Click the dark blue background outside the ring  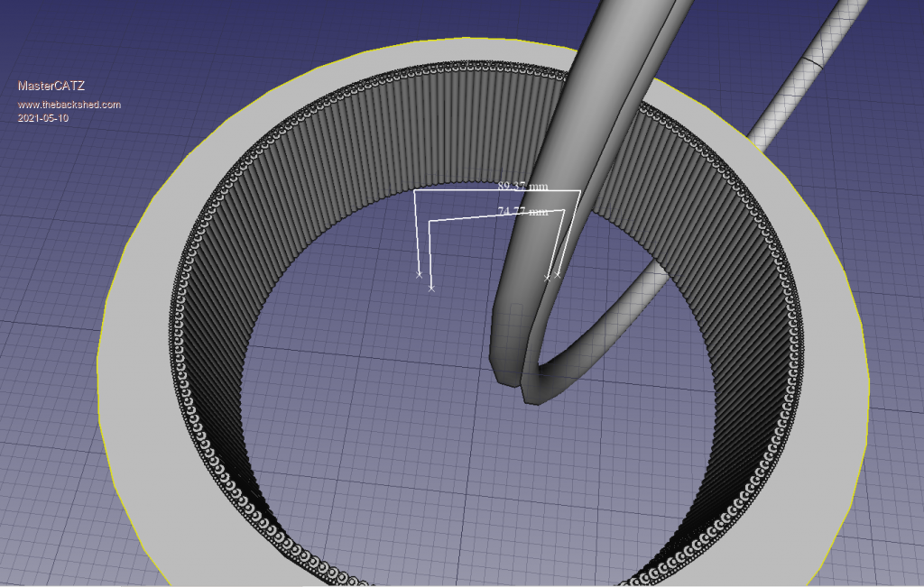pyautogui.click(x=54, y=271)
